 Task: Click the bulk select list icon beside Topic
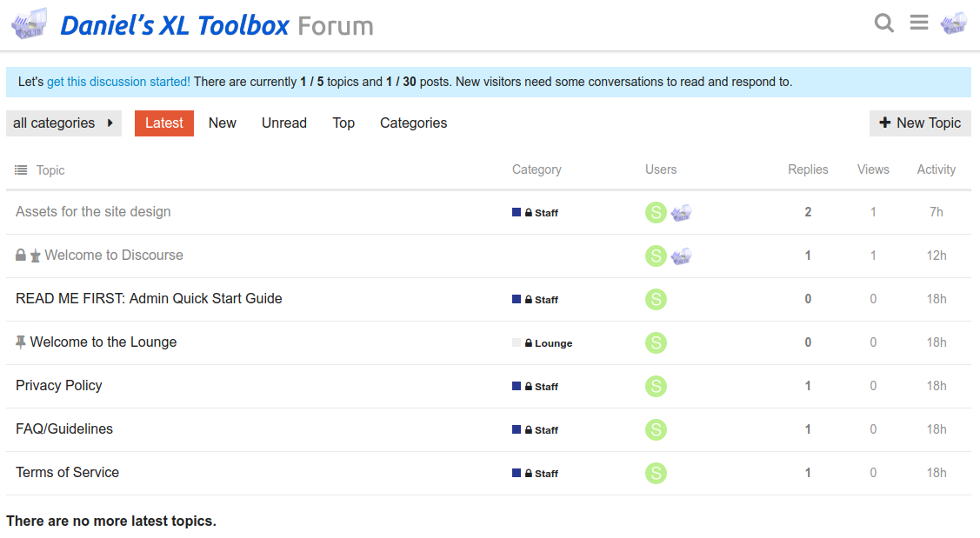21,170
